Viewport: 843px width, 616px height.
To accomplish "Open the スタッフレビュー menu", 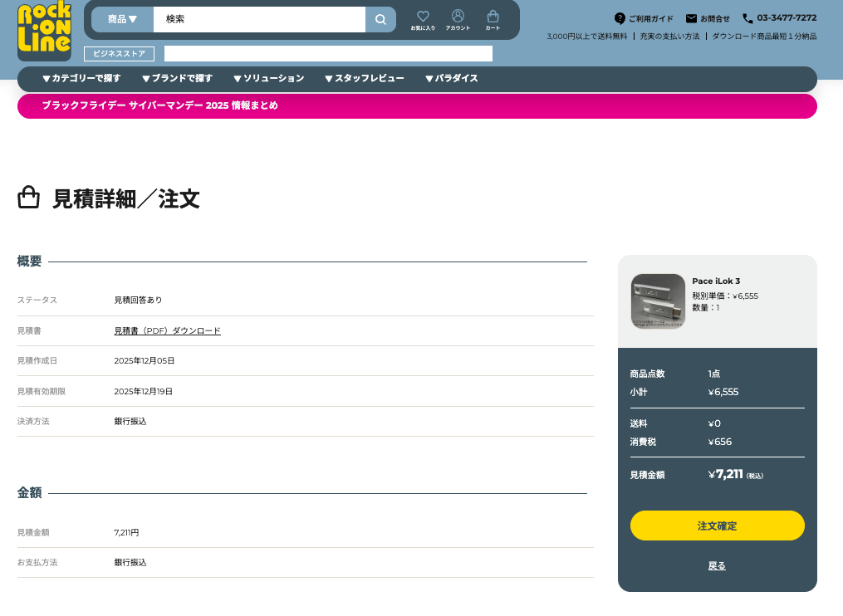I will click(x=364, y=79).
